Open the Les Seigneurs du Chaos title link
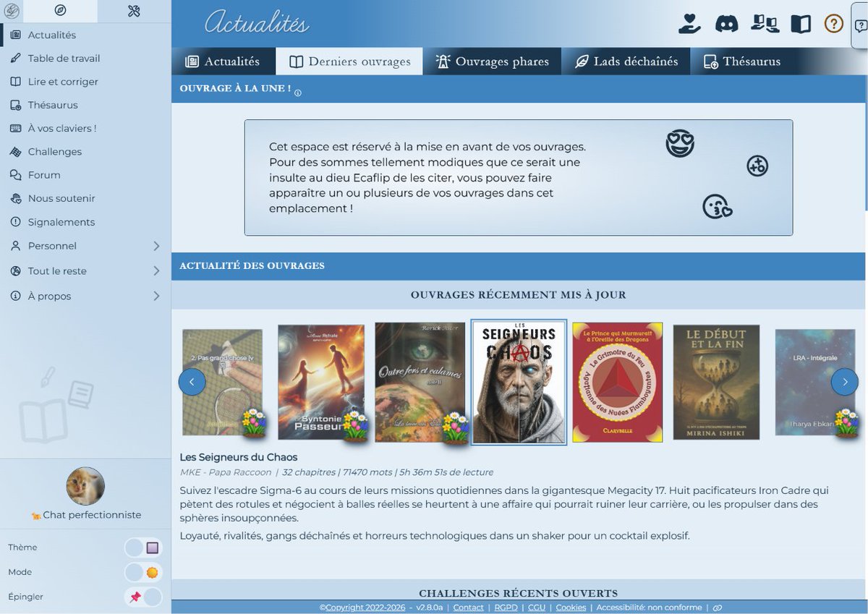 pyautogui.click(x=239, y=457)
